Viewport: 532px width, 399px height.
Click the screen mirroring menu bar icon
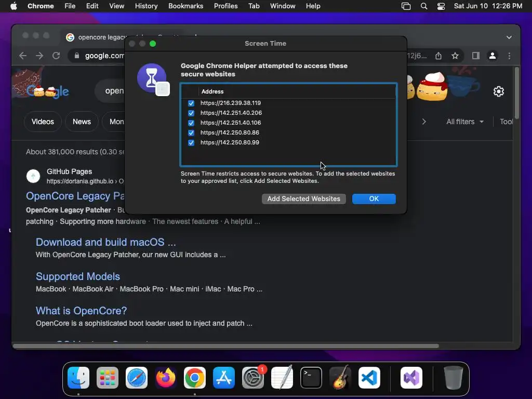(406, 6)
